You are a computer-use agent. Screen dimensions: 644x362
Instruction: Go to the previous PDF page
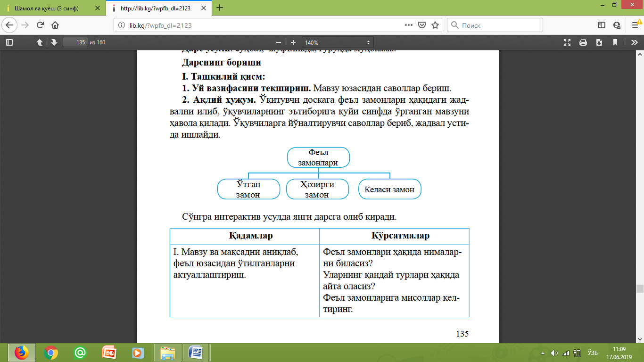tap(40, 42)
